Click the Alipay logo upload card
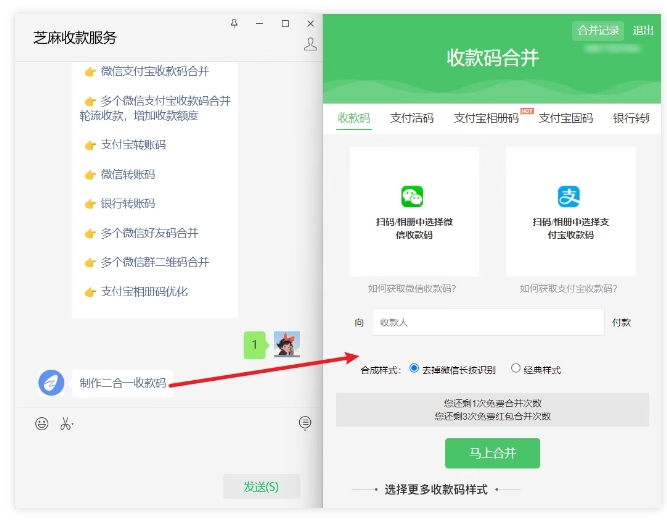The width and height of the screenshot is (667, 520). click(570, 211)
